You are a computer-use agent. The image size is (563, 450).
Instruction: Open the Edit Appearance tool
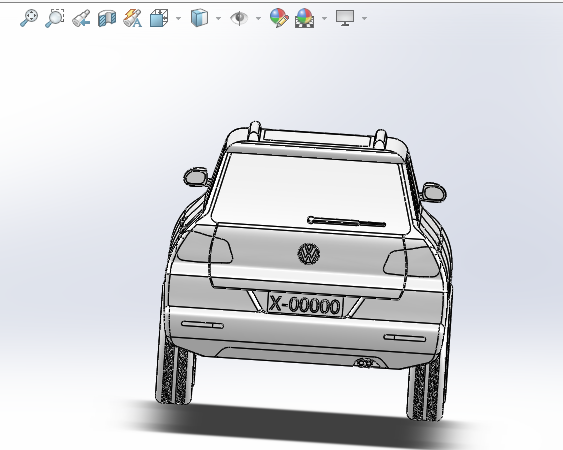[279, 18]
